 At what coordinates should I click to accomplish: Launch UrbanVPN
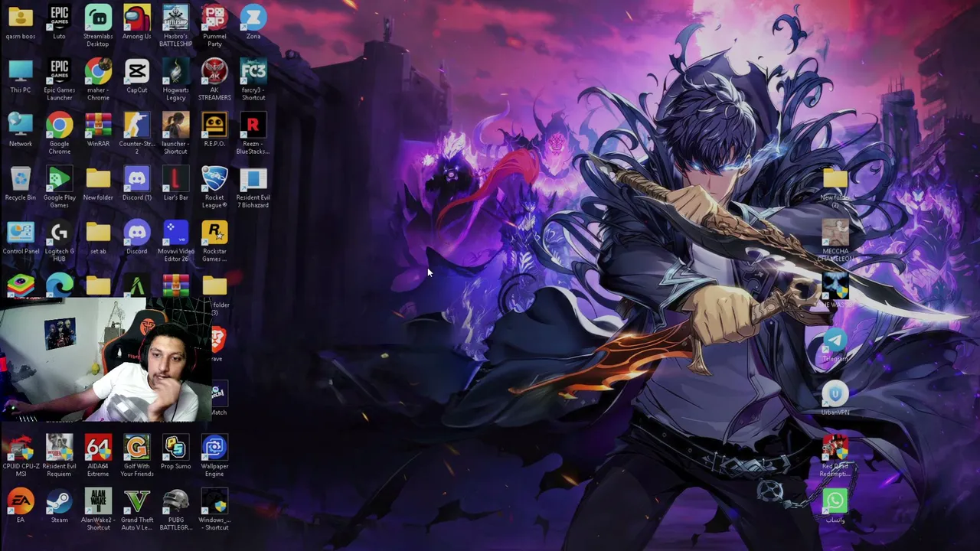pyautogui.click(x=835, y=398)
